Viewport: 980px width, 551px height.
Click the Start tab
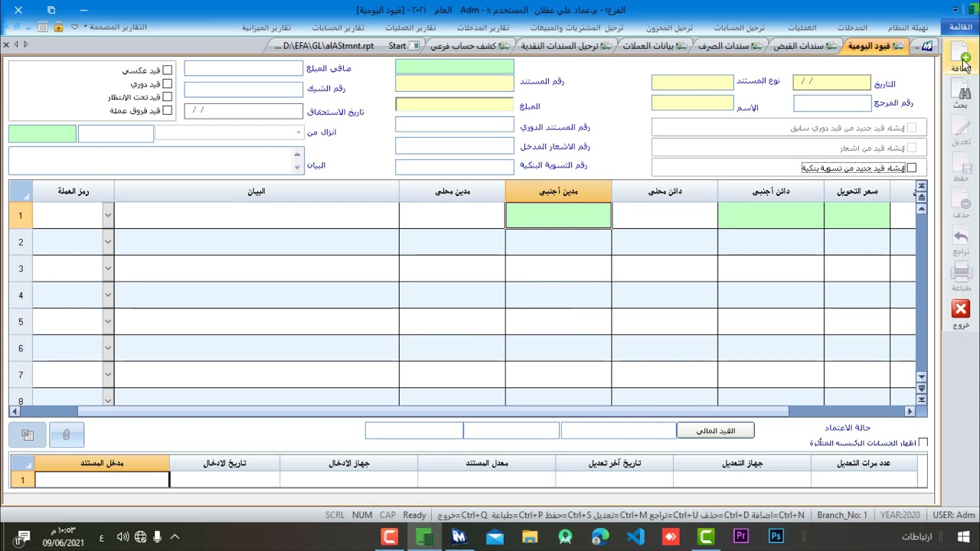pos(403,46)
